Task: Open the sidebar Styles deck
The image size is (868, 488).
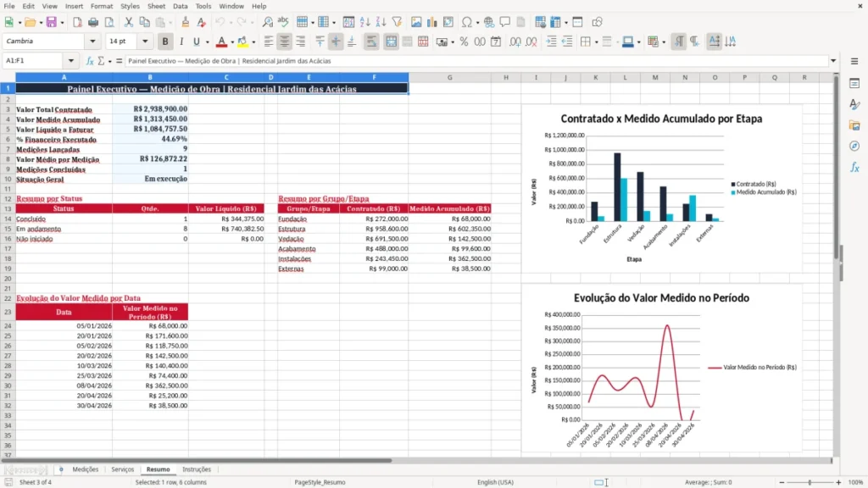Action: 854,104
